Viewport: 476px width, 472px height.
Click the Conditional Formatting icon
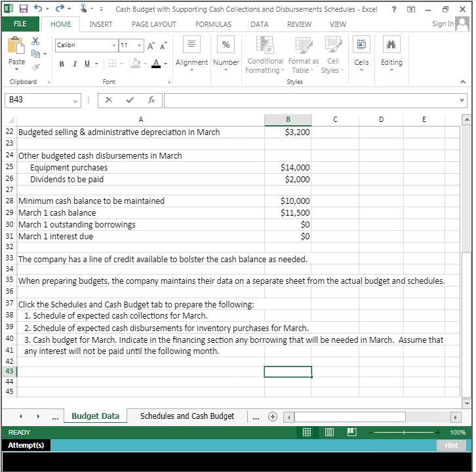[265, 45]
